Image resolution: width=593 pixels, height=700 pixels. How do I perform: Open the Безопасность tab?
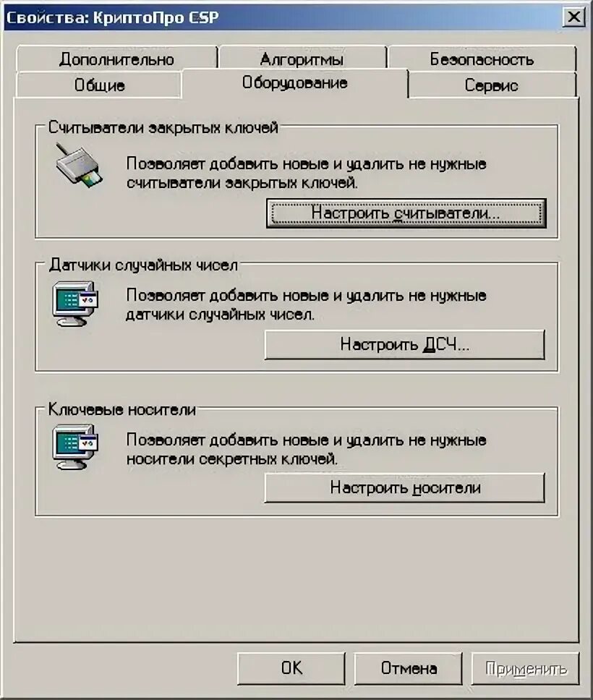pyautogui.click(x=482, y=59)
